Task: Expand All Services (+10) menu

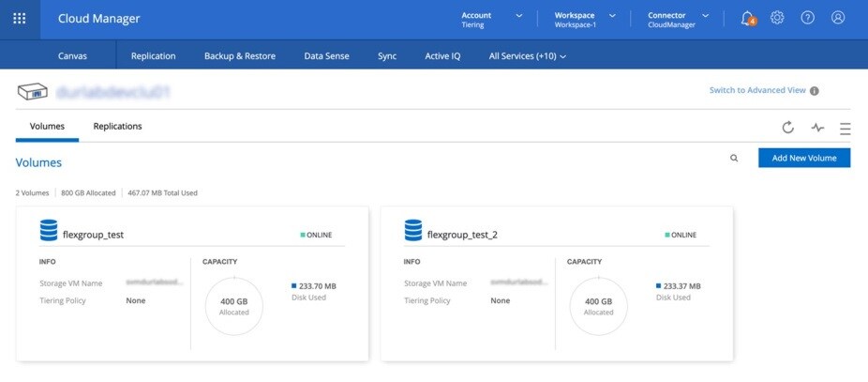Action: (x=528, y=56)
